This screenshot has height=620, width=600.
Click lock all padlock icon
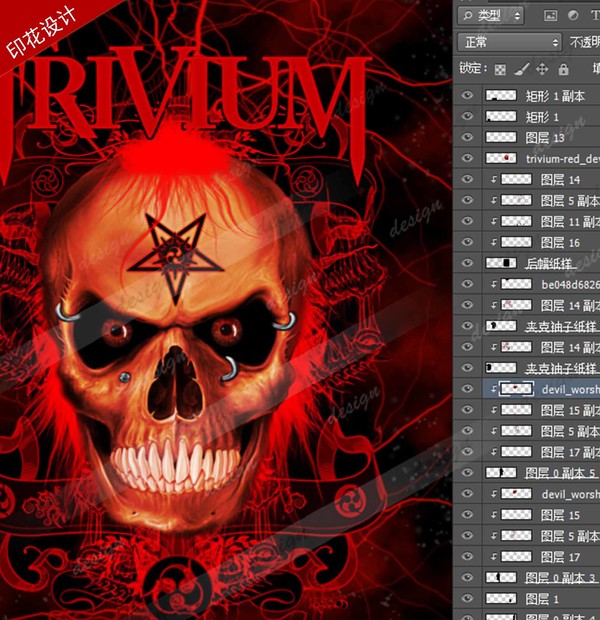pos(563,70)
